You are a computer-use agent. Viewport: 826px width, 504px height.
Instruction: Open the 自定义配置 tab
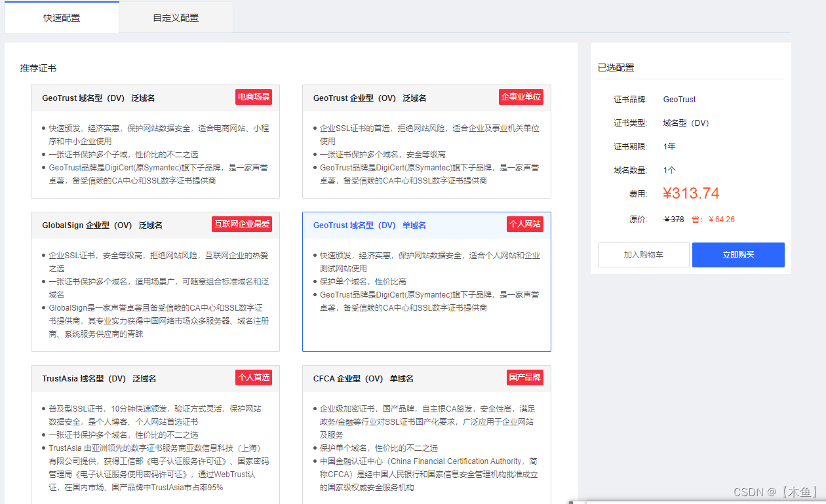(x=176, y=18)
